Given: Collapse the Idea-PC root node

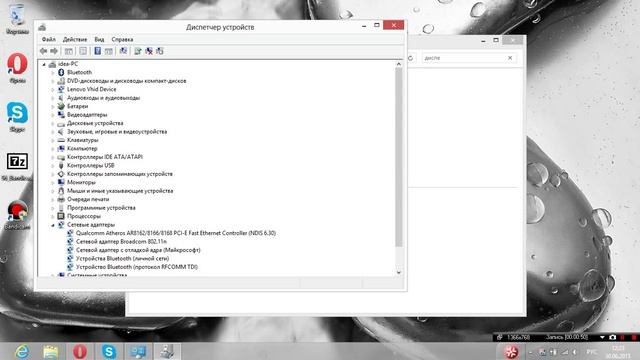Looking at the screenshot, I should tap(44, 64).
